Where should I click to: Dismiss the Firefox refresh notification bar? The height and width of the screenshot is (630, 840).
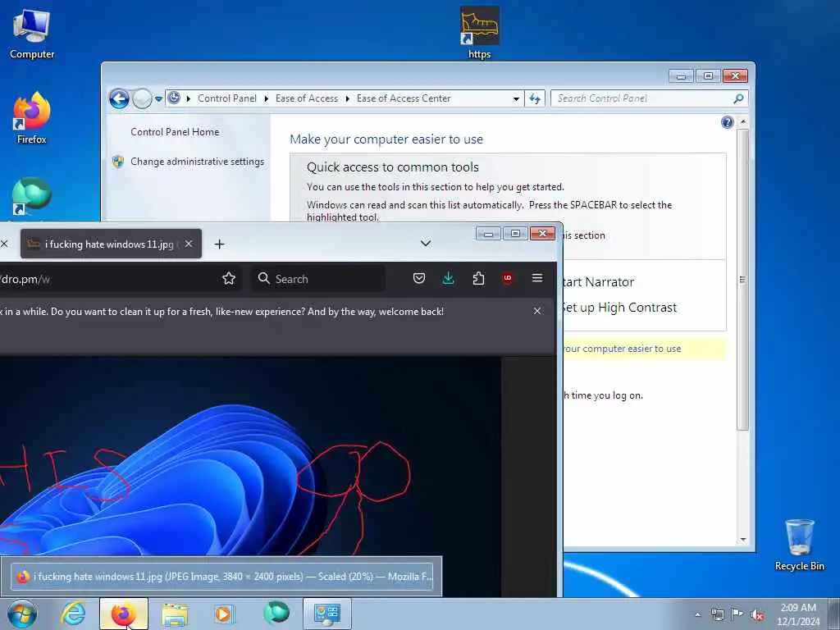(537, 311)
